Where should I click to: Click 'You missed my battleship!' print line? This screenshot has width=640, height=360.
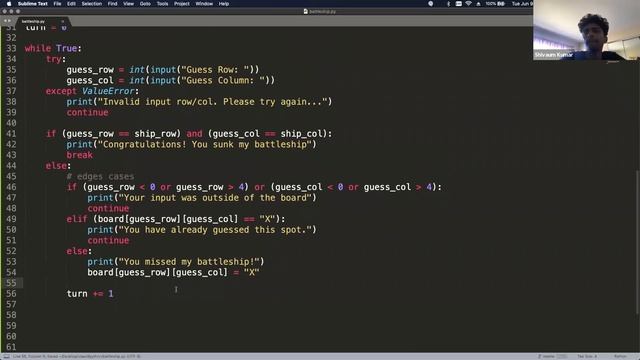coord(176,261)
